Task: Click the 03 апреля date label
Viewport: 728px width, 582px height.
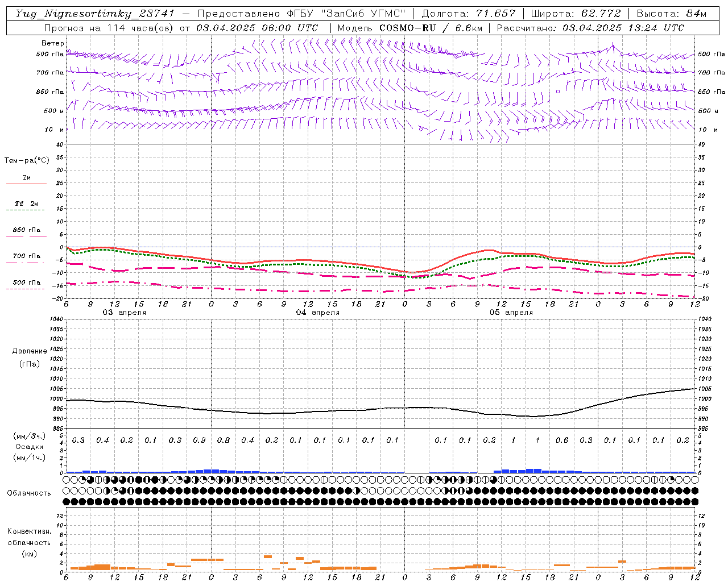Action: 124,313
